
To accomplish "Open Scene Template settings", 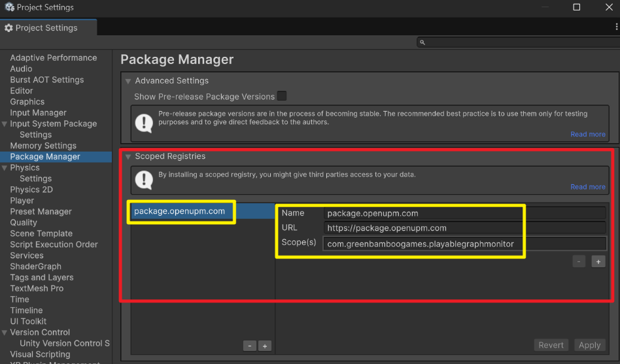I will pyautogui.click(x=41, y=233).
